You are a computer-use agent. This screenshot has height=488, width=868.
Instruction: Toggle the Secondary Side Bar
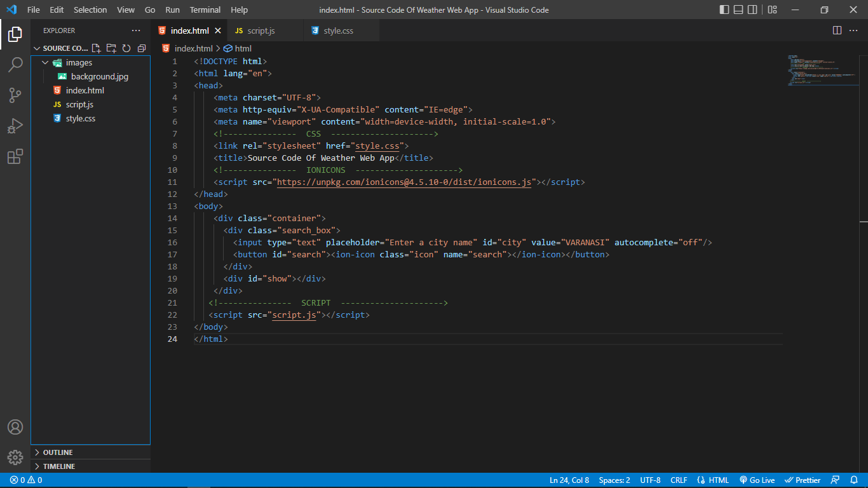[753, 10]
